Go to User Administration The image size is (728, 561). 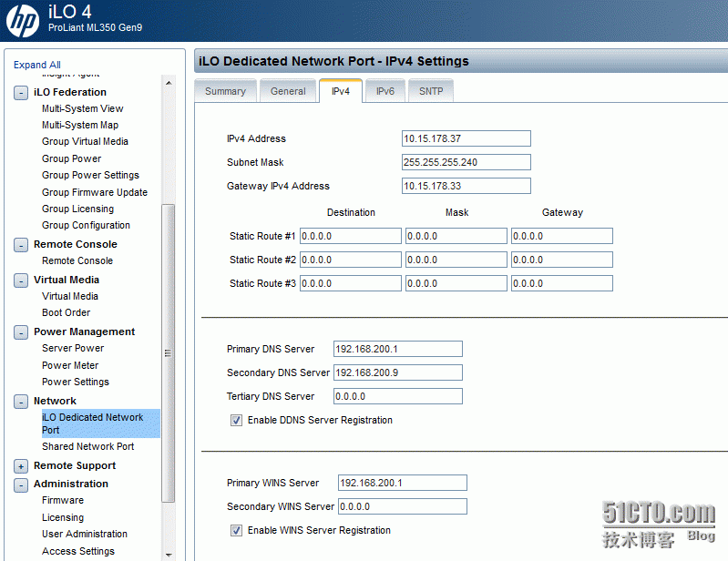(85, 534)
